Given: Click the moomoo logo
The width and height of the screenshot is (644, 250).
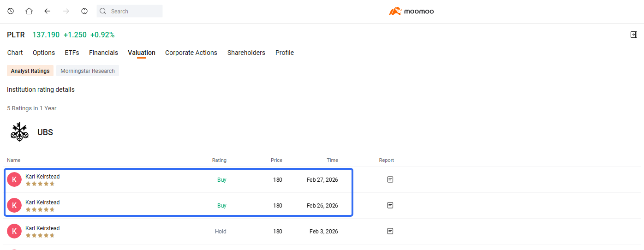Looking at the screenshot, I should [411, 11].
